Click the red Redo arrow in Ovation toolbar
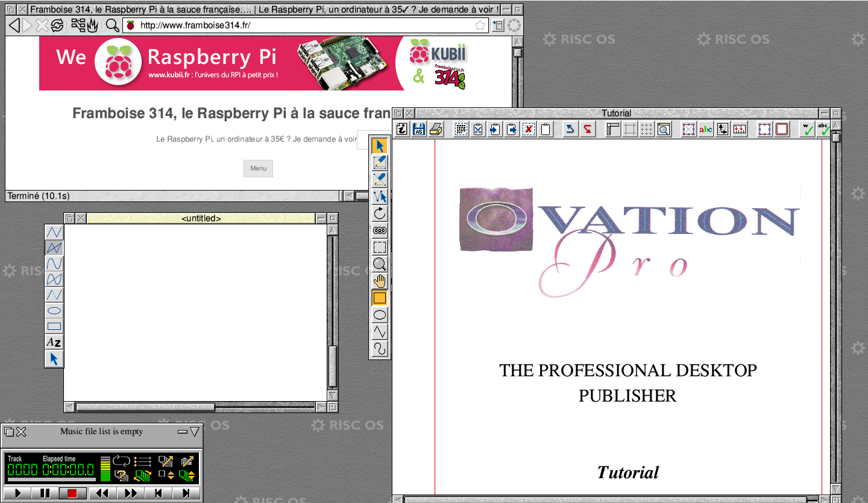Viewport: 868px width, 503px height. tap(588, 129)
